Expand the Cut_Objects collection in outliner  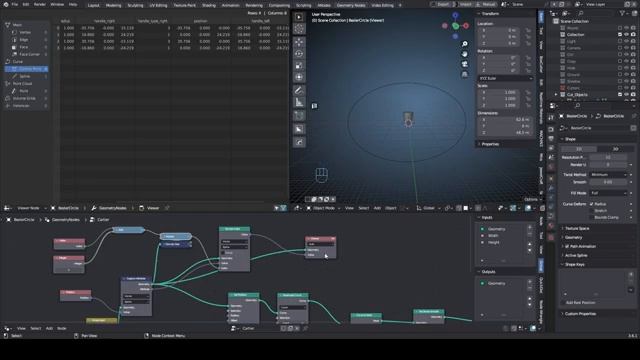coord(556,94)
